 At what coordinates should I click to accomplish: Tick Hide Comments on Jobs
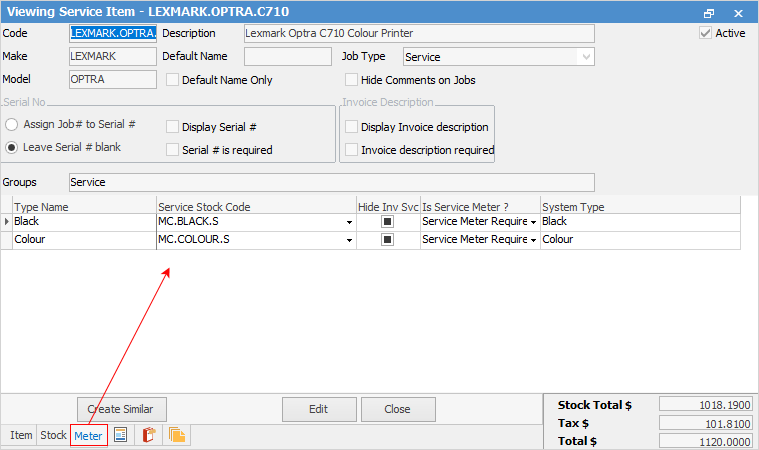coord(351,80)
